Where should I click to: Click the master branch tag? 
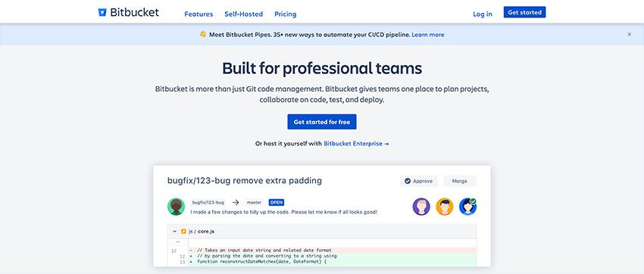[254, 202]
